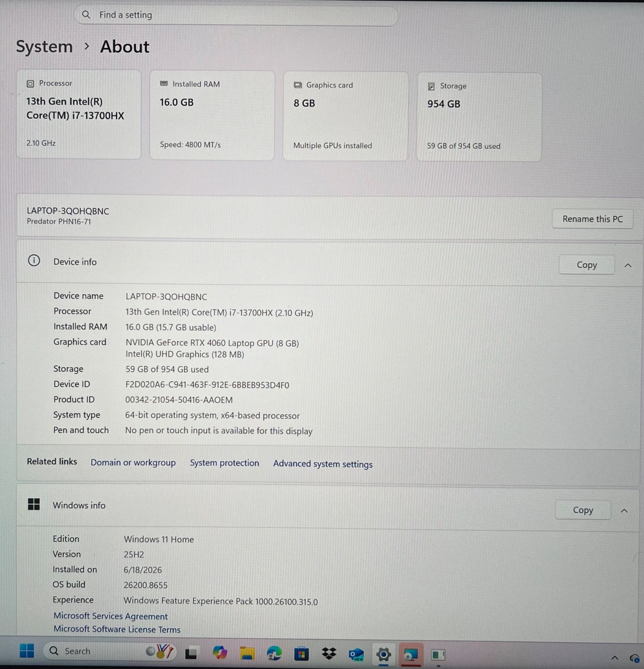This screenshot has width=644, height=669.
Task: Click Rename this PC button
Action: (593, 219)
